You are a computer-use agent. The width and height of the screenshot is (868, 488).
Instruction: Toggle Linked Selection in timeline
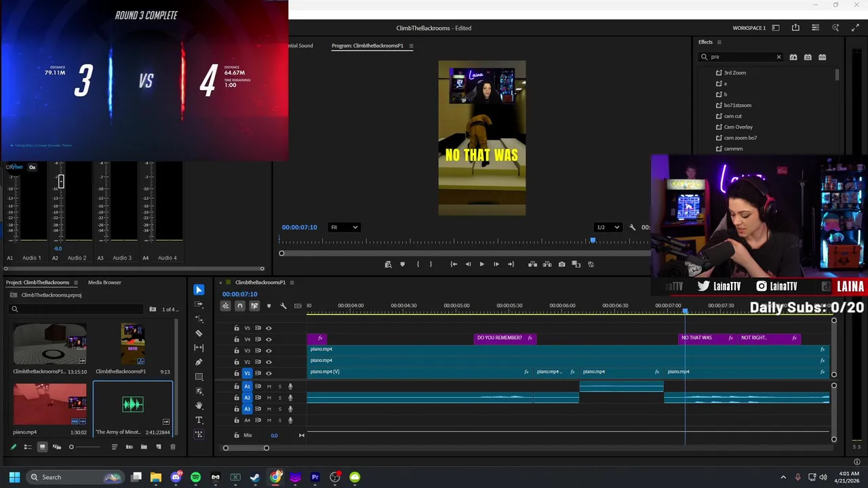254,306
